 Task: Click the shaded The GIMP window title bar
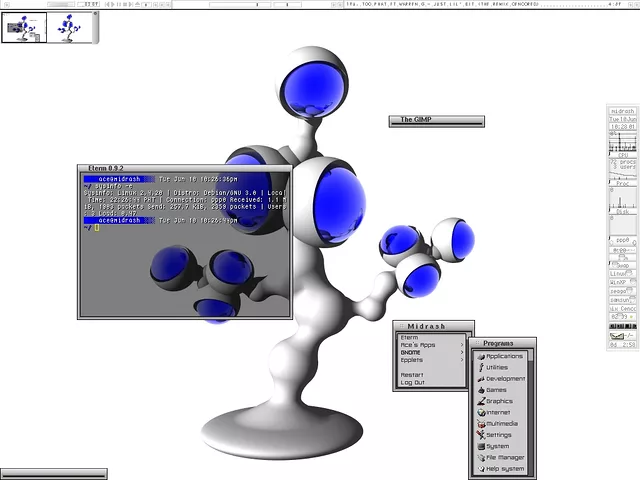436,120
